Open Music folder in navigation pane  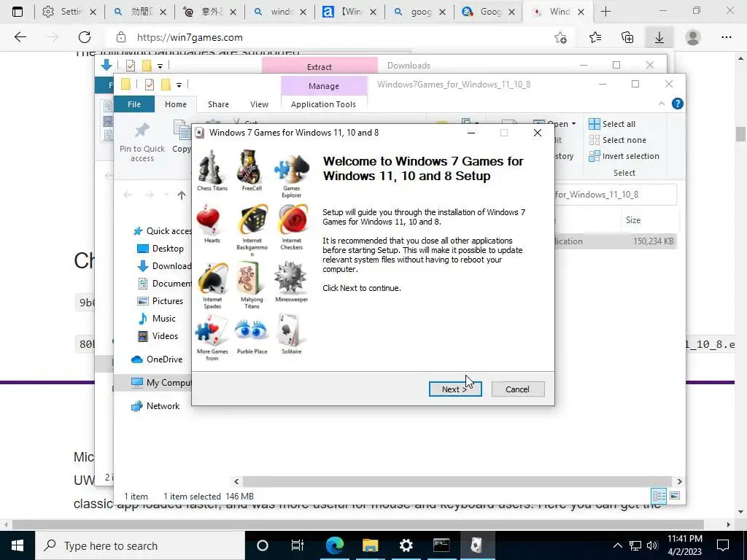click(156, 319)
